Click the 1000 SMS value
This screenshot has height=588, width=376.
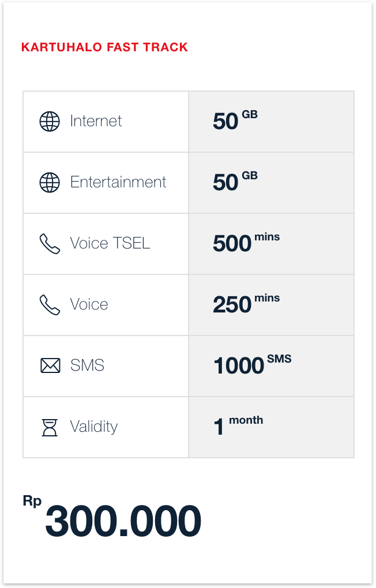point(252,365)
